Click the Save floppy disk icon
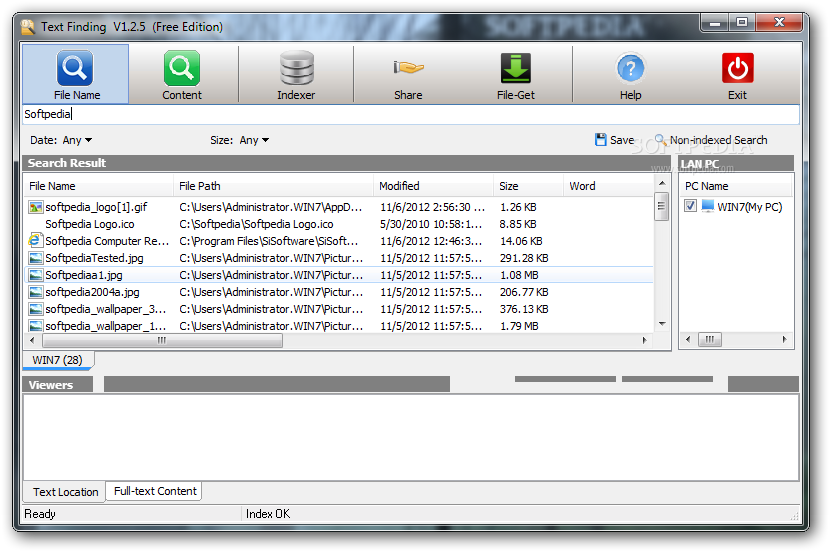 click(600, 140)
